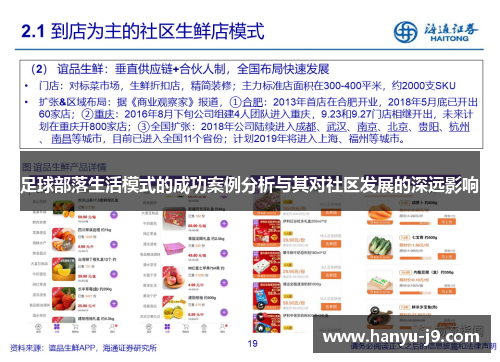Tap orange buy button beside bok choy
The height and width of the screenshot is (362, 500).
(x=447, y=256)
